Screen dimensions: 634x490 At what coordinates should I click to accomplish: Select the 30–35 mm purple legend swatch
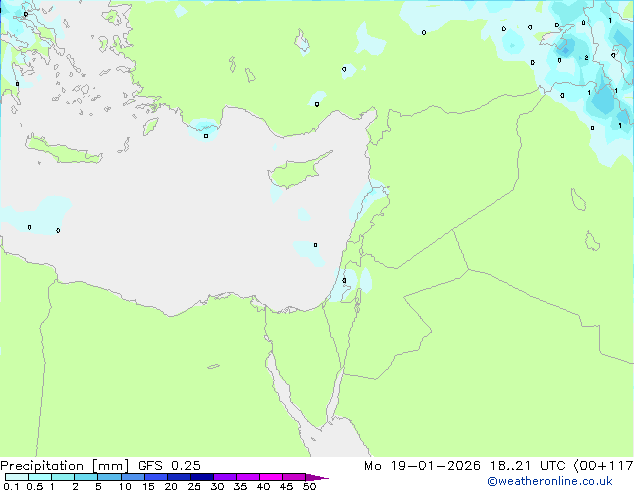pos(224,477)
